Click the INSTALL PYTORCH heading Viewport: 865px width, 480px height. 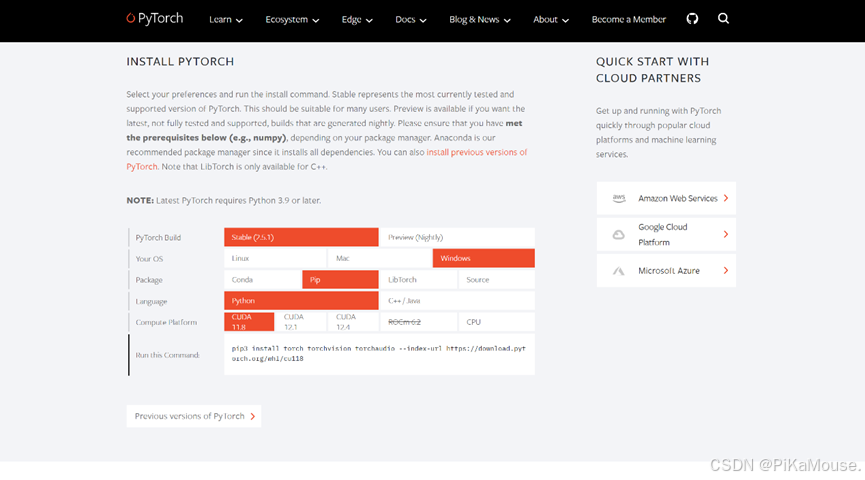(180, 62)
